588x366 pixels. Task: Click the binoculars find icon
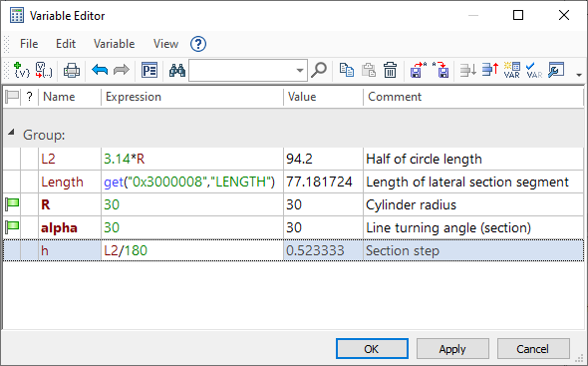(177, 70)
